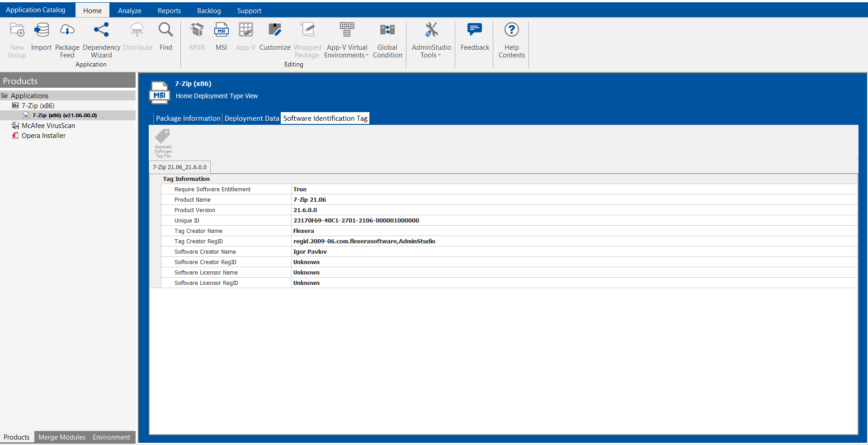Image resolution: width=868 pixels, height=445 pixels.
Task: Click Software Licensor RegID Unknown value
Action: coord(574,283)
